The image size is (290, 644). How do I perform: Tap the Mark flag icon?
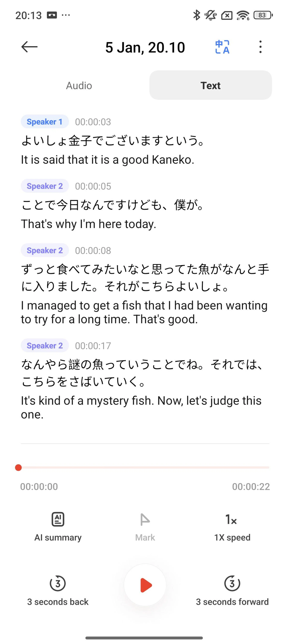click(145, 520)
